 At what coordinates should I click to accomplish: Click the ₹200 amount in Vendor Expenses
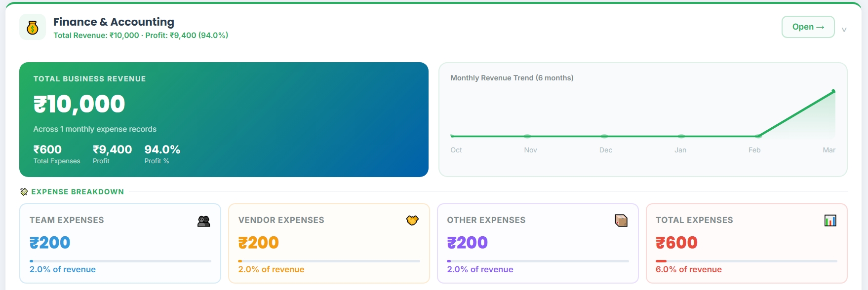[x=259, y=243]
